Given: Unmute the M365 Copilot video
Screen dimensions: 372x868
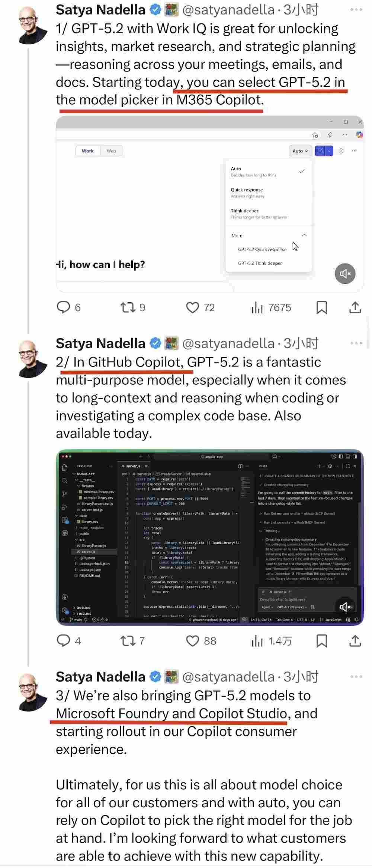Looking at the screenshot, I should tap(345, 274).
